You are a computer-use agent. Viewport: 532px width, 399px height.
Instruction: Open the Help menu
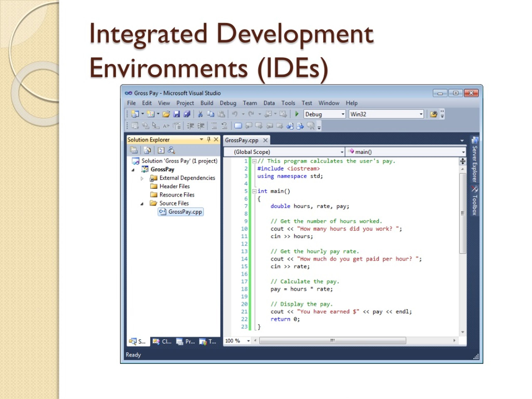coord(352,103)
